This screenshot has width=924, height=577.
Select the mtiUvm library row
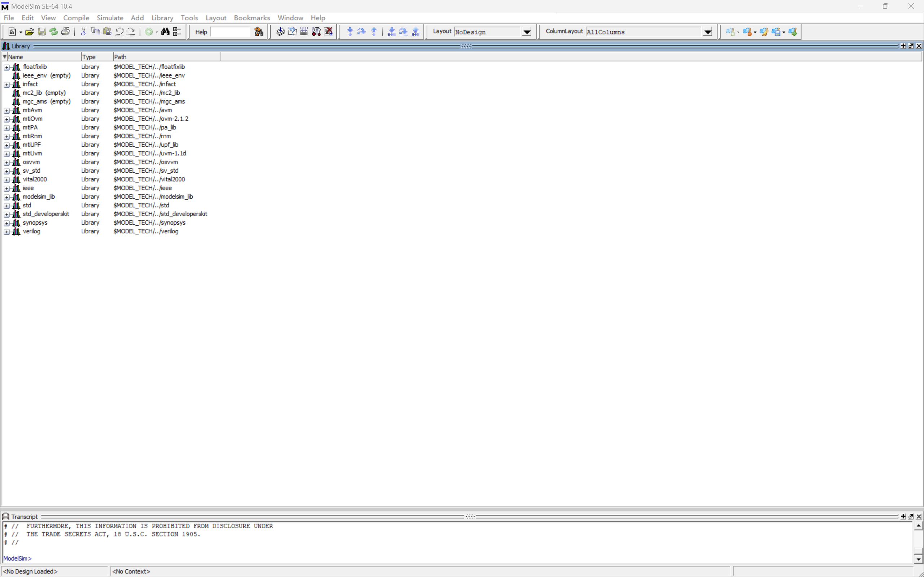tap(32, 153)
